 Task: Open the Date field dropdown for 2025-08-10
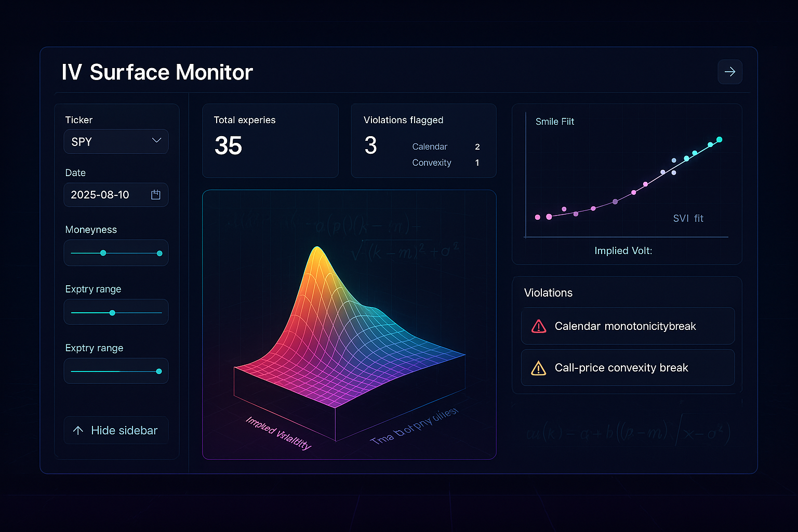(x=115, y=194)
